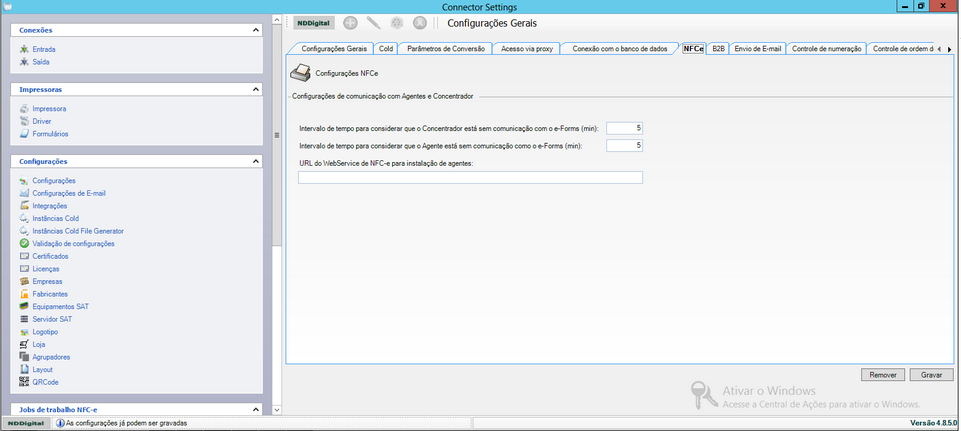Click the Configurações NFCe printer icon
The image size is (961, 431).
pyautogui.click(x=300, y=73)
